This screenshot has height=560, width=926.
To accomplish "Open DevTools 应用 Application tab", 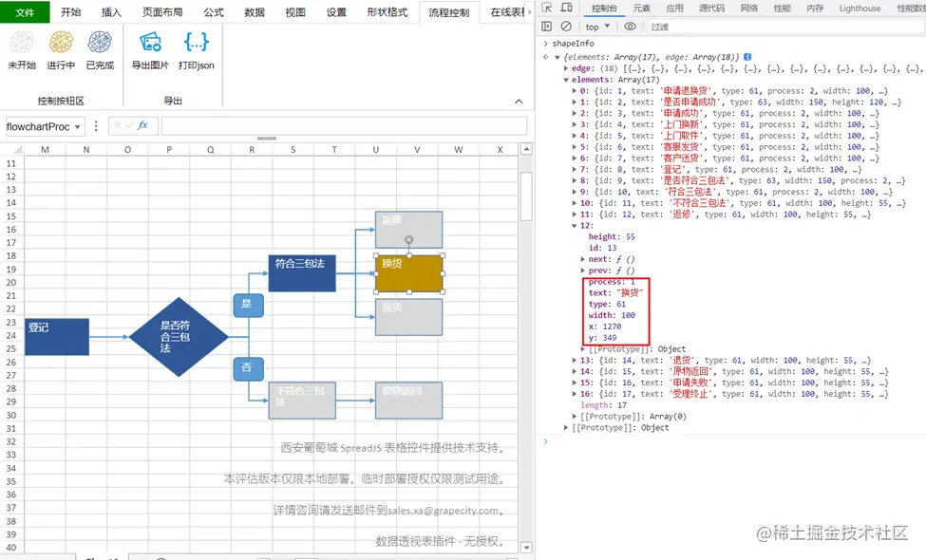I will pyautogui.click(x=674, y=9).
